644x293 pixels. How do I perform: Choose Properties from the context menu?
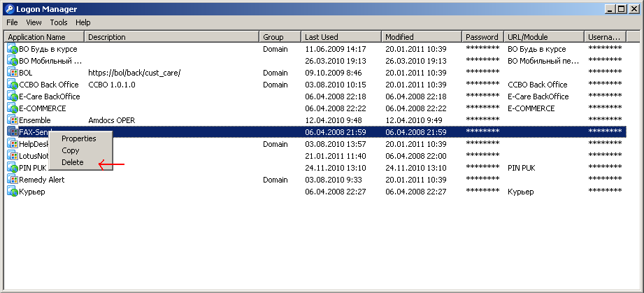(79, 138)
